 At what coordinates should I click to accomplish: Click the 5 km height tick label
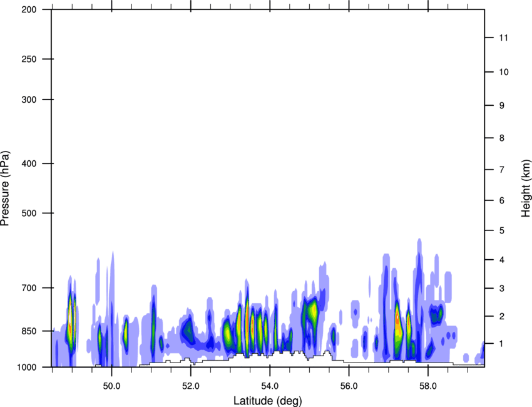(502, 230)
